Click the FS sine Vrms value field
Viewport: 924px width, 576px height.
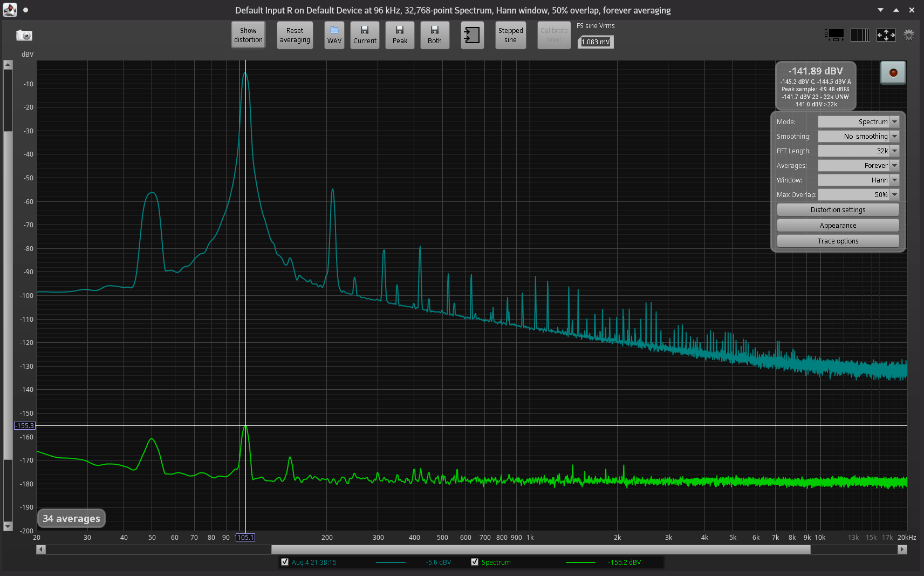click(x=596, y=42)
